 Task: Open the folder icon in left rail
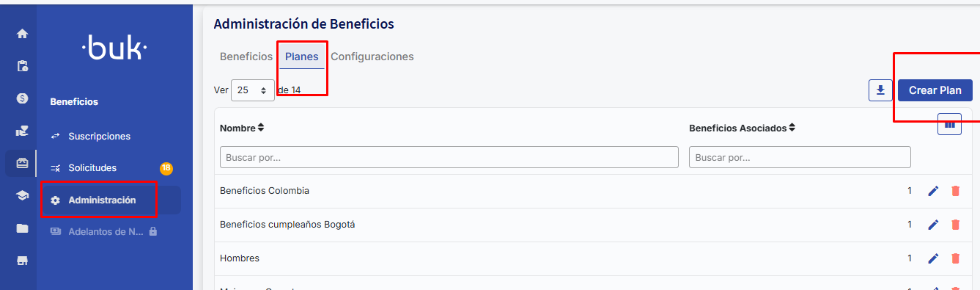[22, 228]
